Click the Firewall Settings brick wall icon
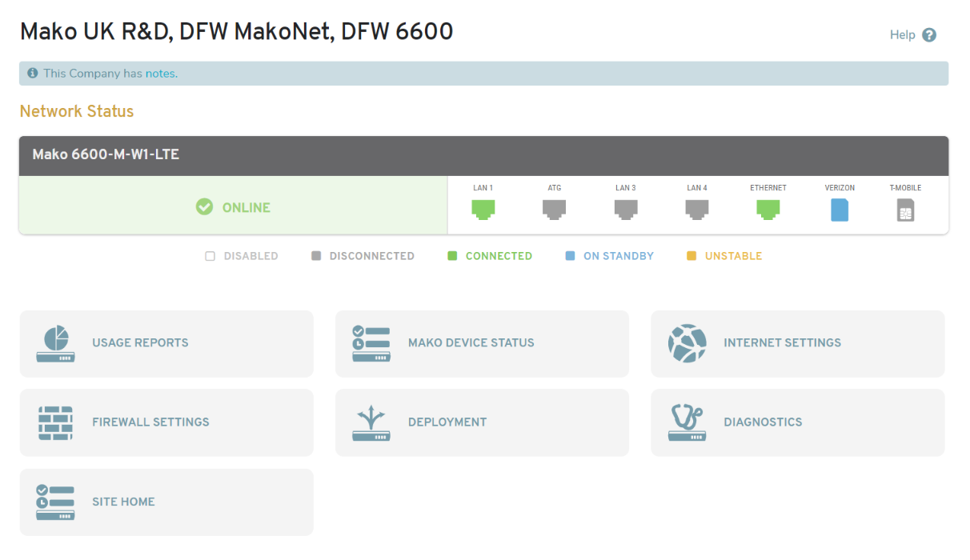 click(x=56, y=422)
